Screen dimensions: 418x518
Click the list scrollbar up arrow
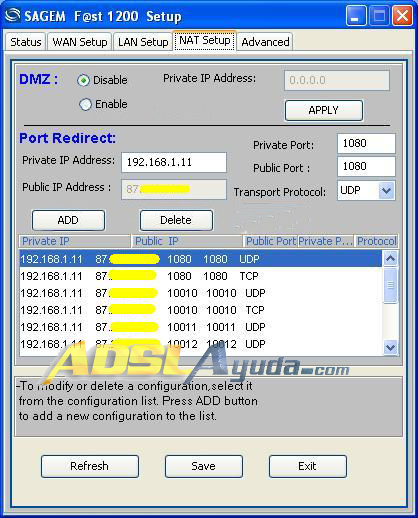pos(390,258)
